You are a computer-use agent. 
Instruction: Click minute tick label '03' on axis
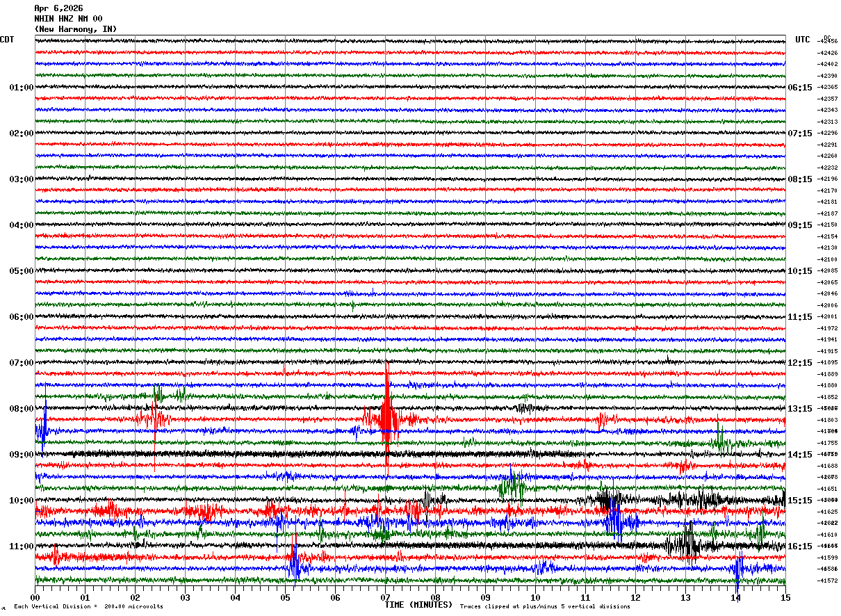185,597
